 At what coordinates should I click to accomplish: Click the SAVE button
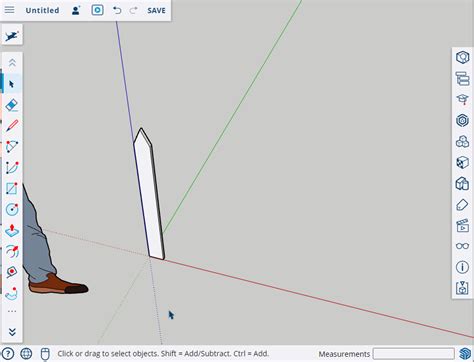click(x=156, y=10)
